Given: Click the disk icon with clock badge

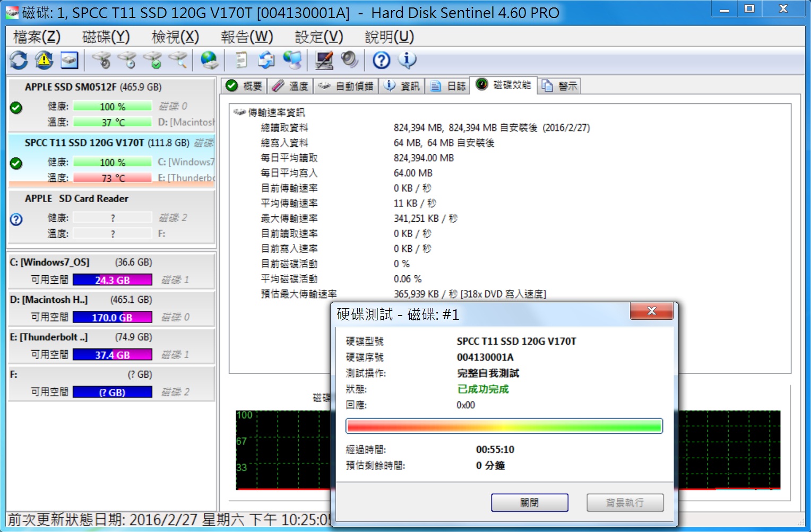Looking at the screenshot, I should click(127, 60).
